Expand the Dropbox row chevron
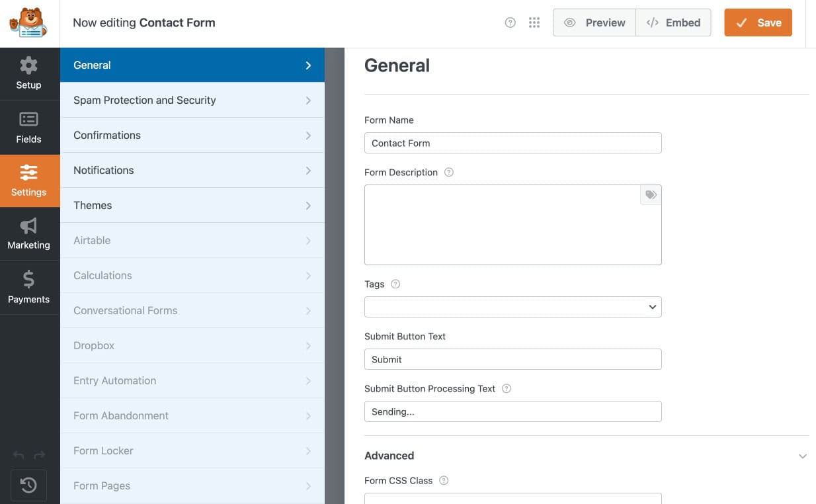The height and width of the screenshot is (504, 816). [308, 345]
